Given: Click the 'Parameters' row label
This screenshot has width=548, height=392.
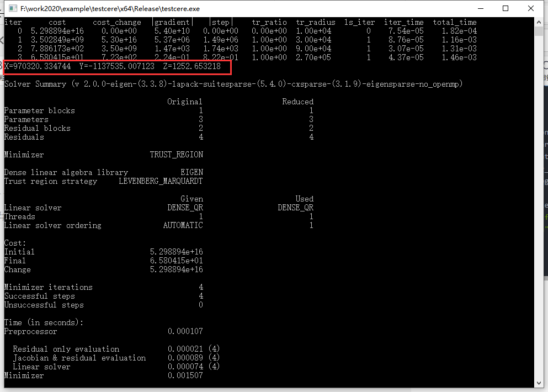Looking at the screenshot, I should (x=26, y=119).
